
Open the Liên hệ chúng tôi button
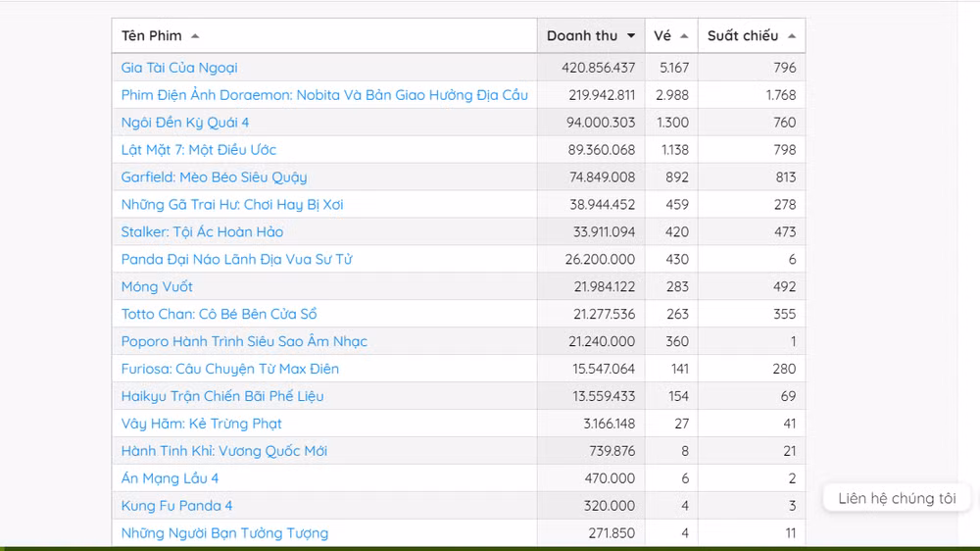897,498
